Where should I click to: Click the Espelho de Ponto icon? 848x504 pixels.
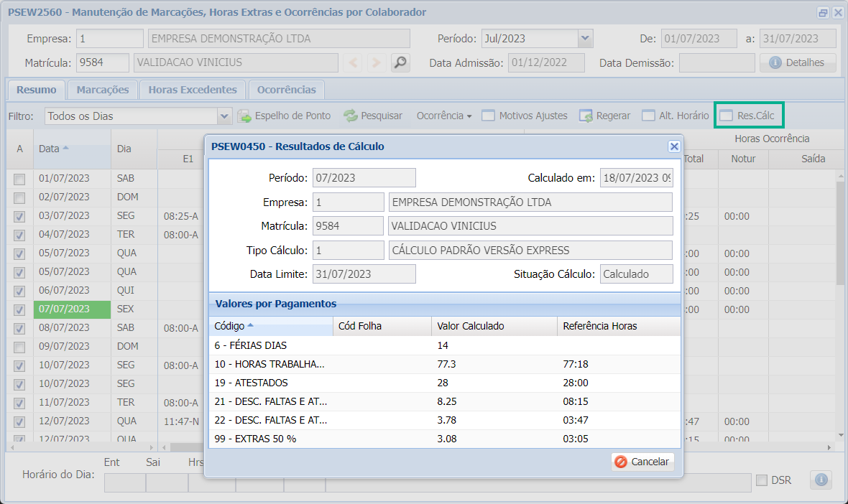(245, 116)
